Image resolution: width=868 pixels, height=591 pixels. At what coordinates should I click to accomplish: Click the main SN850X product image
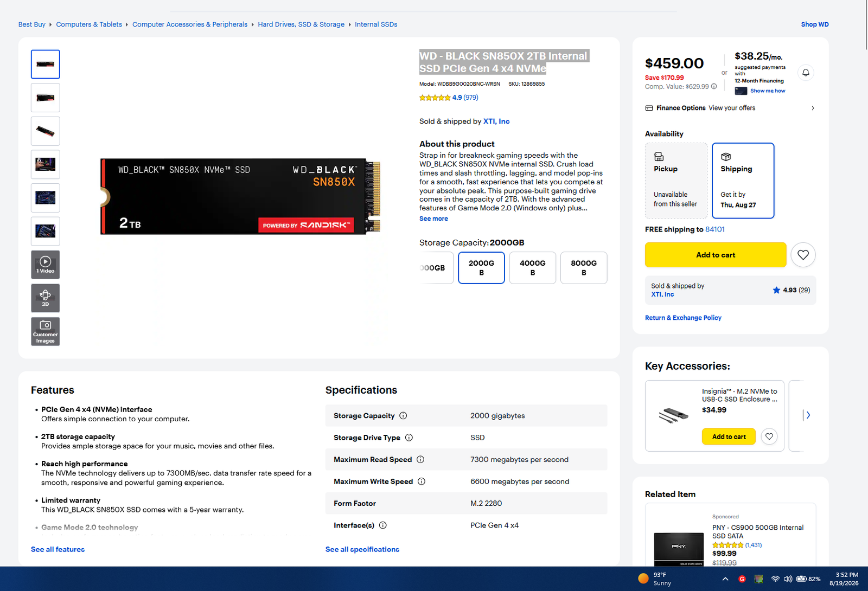click(240, 196)
